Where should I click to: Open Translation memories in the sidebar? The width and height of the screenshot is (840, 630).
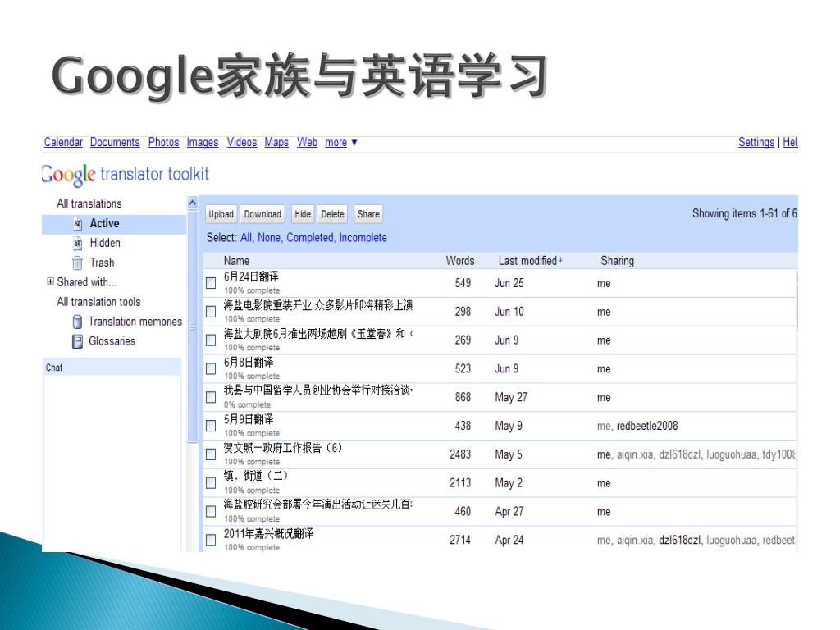[x=135, y=322]
